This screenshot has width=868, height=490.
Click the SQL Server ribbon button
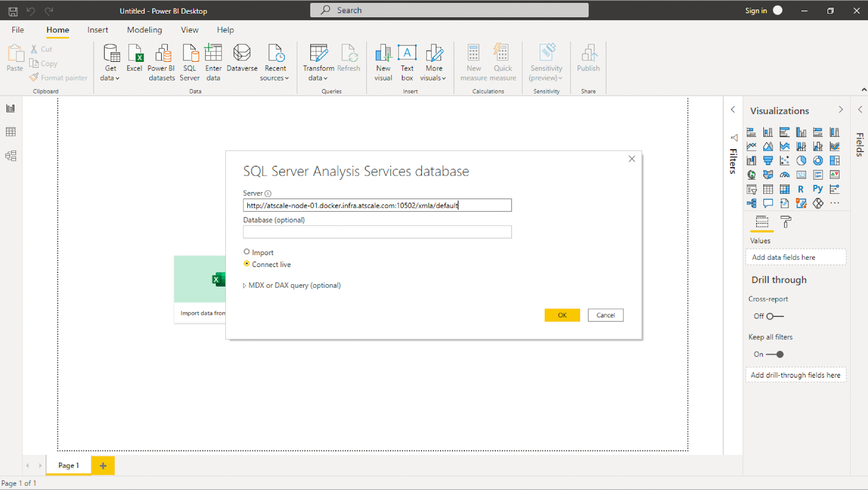190,62
